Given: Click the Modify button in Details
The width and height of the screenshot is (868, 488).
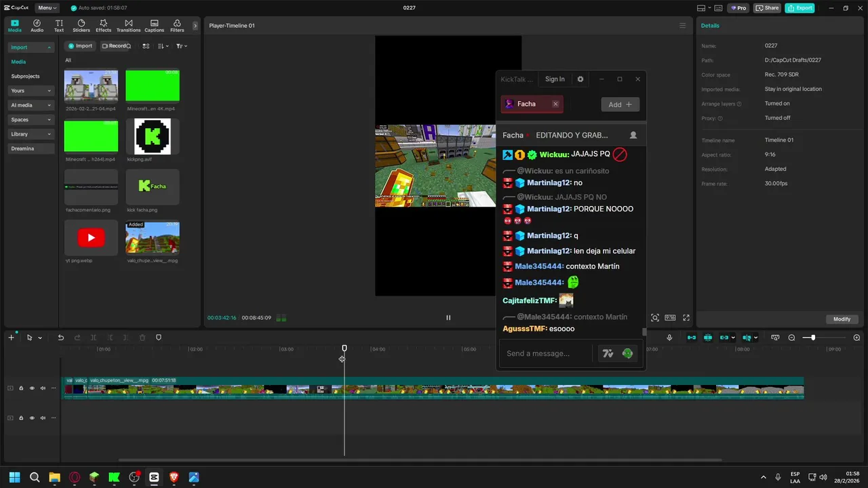Looking at the screenshot, I should (x=842, y=319).
